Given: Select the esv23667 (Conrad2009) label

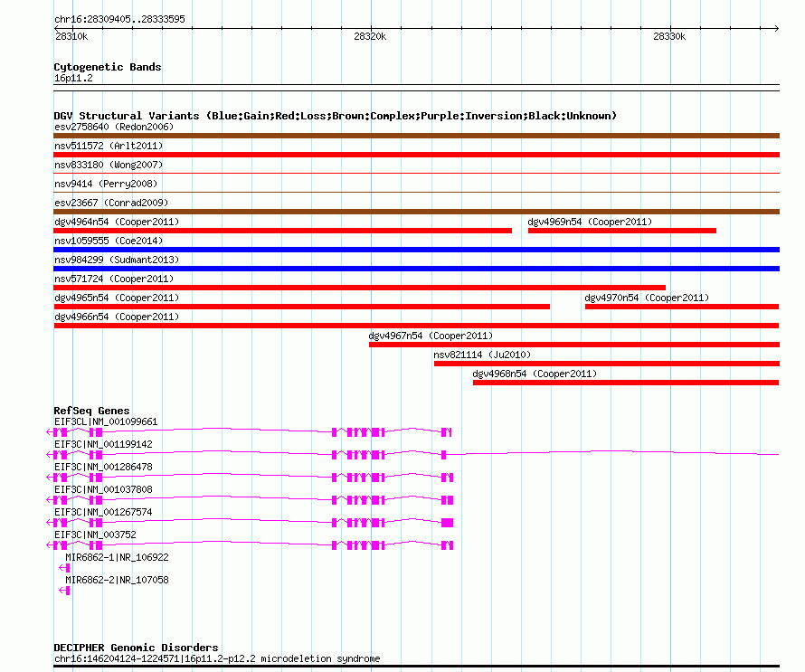Looking at the screenshot, I should (111, 203).
